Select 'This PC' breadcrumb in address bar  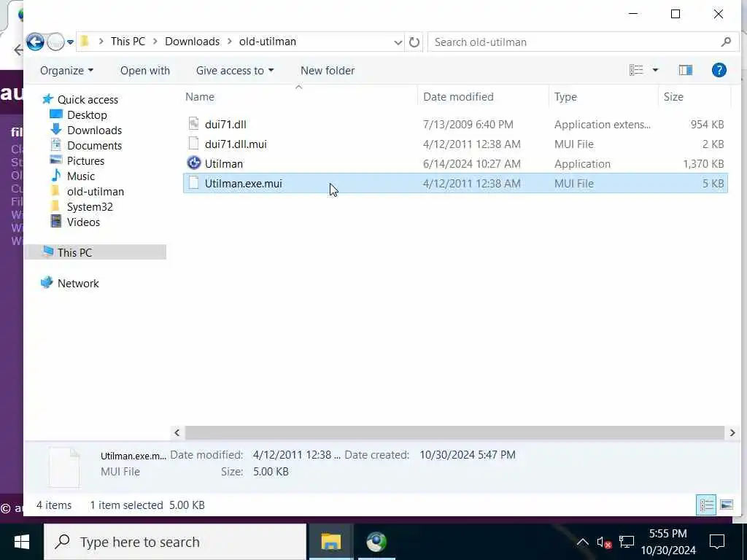(128, 42)
